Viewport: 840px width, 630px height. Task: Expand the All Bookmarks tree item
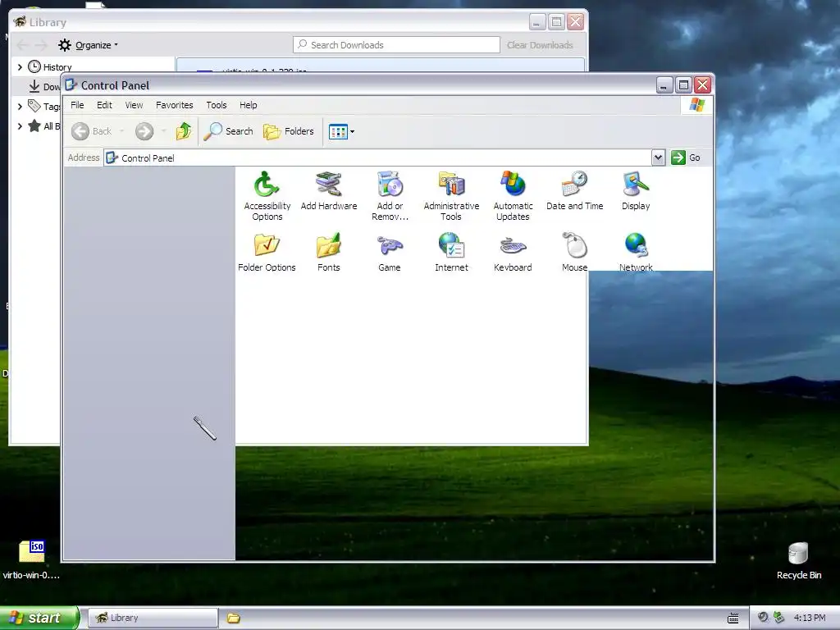[x=20, y=126]
